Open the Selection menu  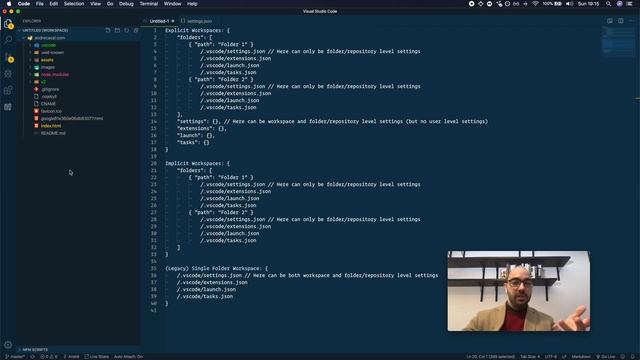[x=74, y=4]
